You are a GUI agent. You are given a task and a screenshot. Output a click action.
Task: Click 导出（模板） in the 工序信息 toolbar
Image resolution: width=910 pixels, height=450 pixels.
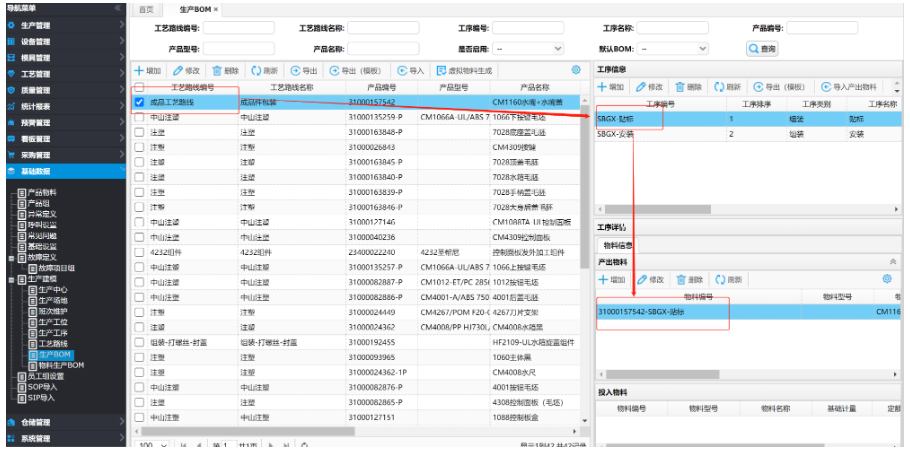point(779,87)
